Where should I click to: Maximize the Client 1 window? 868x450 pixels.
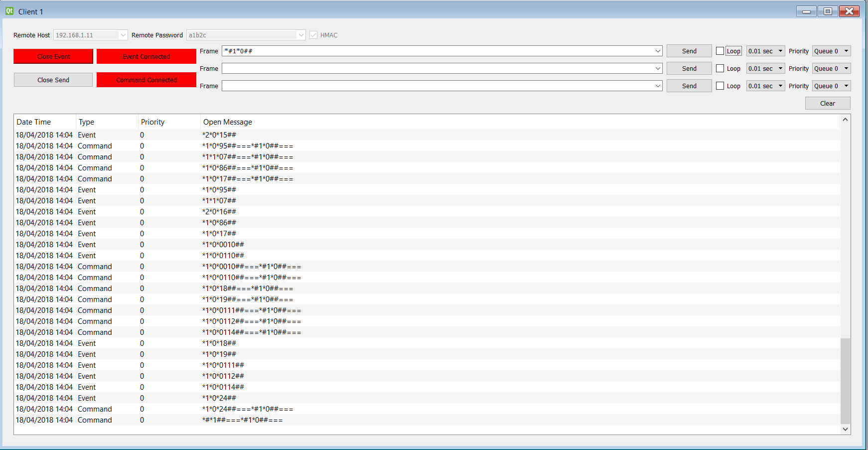pos(828,11)
